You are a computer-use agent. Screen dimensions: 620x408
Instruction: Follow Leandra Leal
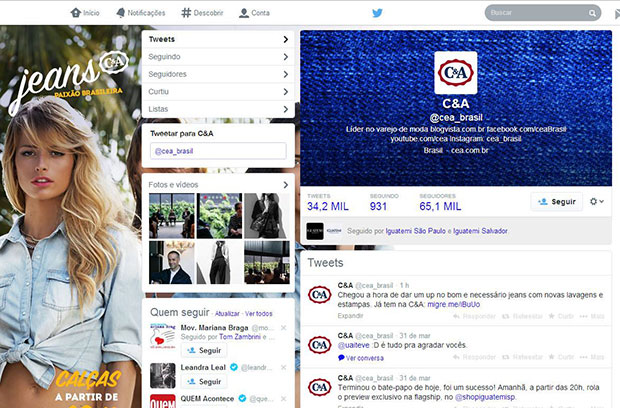(204, 382)
